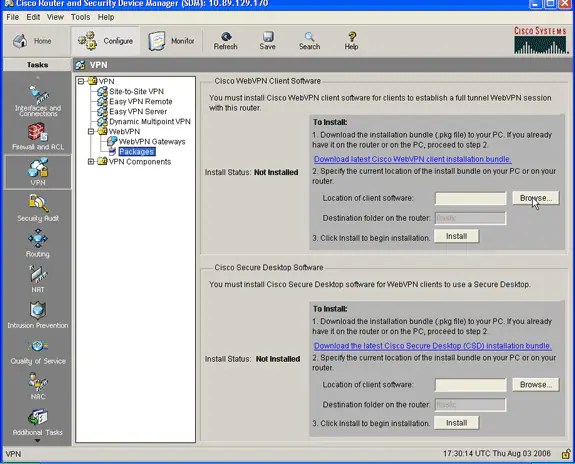
Task: Click the down arrow below Additional Tasks
Action: (37, 441)
